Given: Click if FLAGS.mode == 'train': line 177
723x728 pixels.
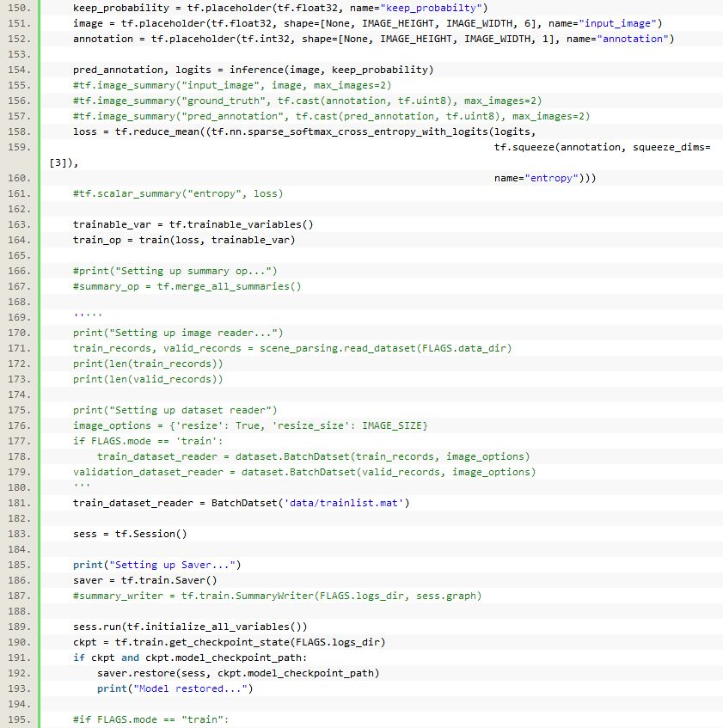Looking at the screenshot, I should coord(148,441).
